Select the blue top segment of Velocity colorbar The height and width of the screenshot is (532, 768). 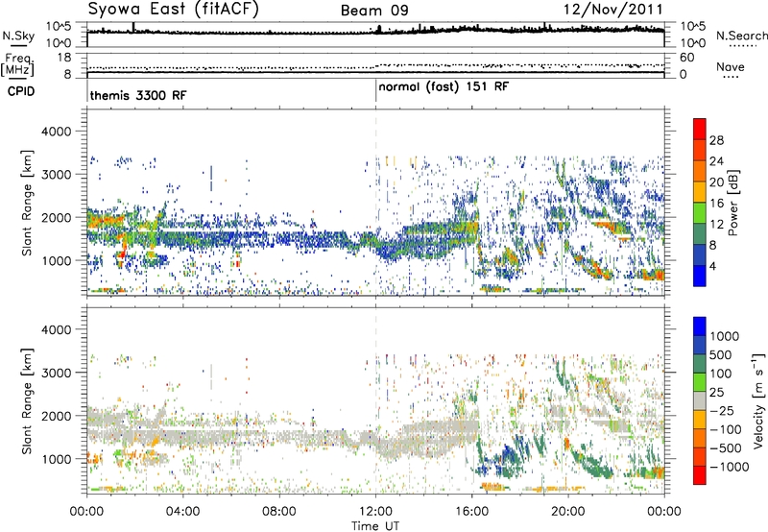pos(700,326)
